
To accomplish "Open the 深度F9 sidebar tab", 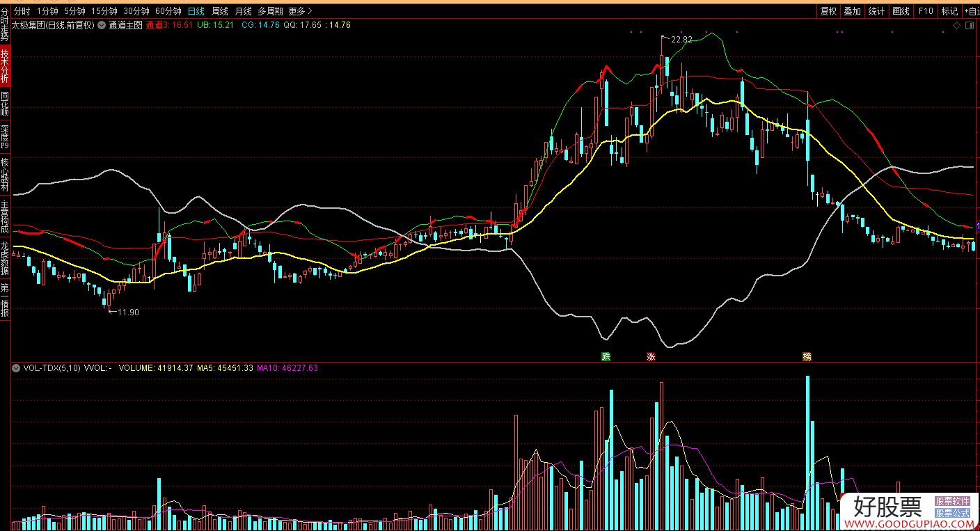I will [5, 137].
